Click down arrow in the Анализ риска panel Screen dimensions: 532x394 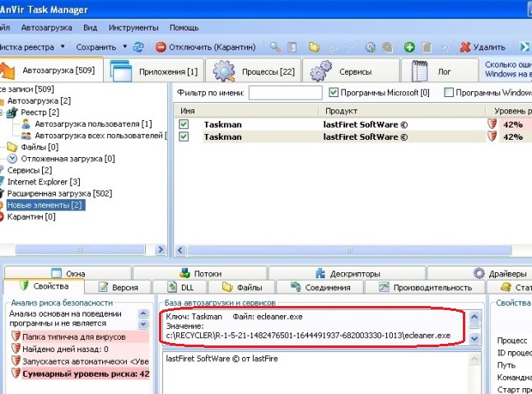[143, 324]
